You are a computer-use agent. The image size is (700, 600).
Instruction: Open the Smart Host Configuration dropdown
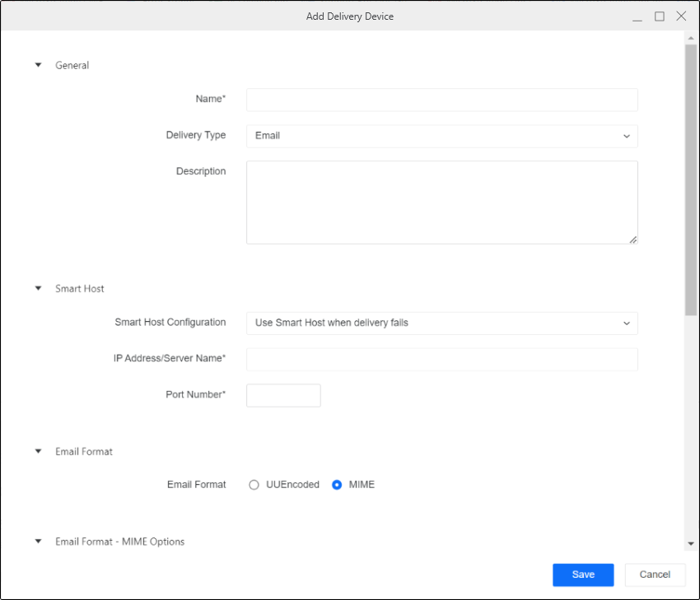[x=441, y=323]
